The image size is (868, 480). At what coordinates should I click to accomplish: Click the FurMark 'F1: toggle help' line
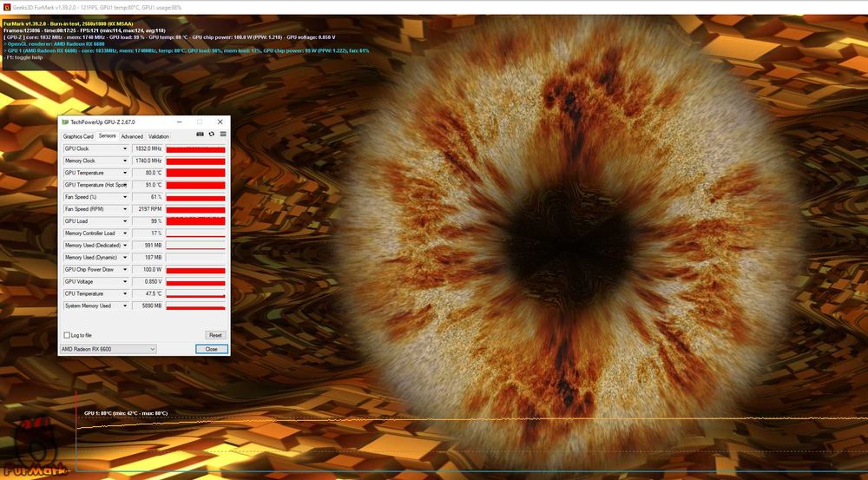pyautogui.click(x=24, y=57)
